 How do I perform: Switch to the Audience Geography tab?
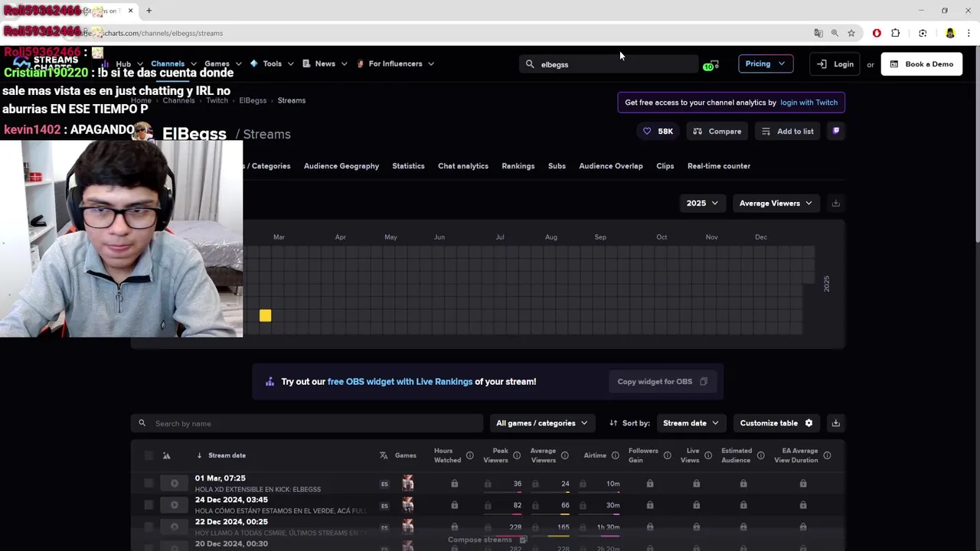(x=341, y=166)
